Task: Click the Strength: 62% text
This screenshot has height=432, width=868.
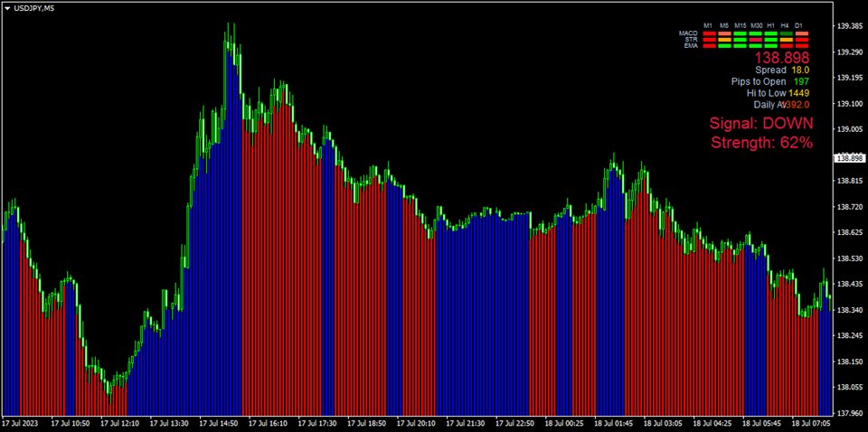Action: [x=761, y=143]
